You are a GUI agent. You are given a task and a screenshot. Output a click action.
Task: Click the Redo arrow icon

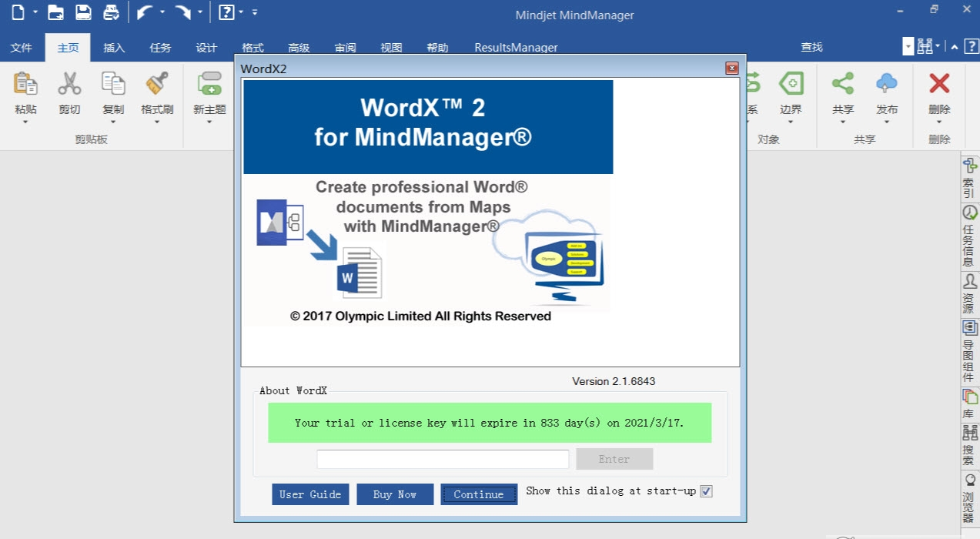[x=182, y=12]
